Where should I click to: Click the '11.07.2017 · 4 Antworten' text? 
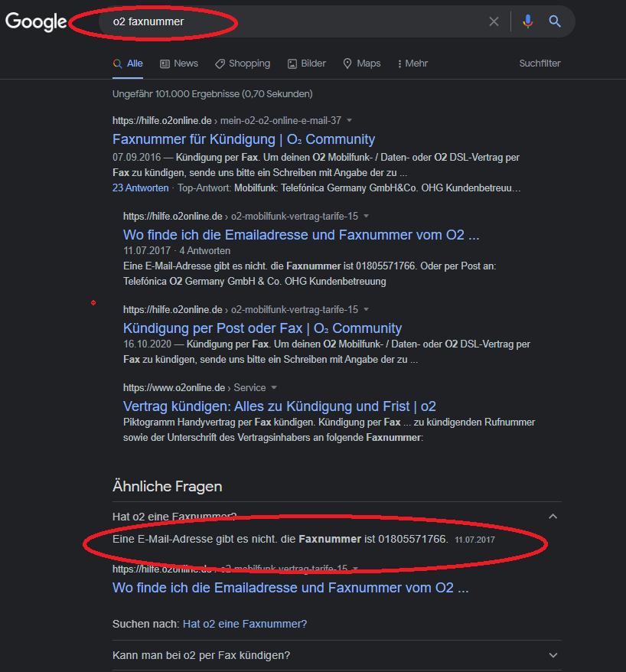click(x=177, y=250)
